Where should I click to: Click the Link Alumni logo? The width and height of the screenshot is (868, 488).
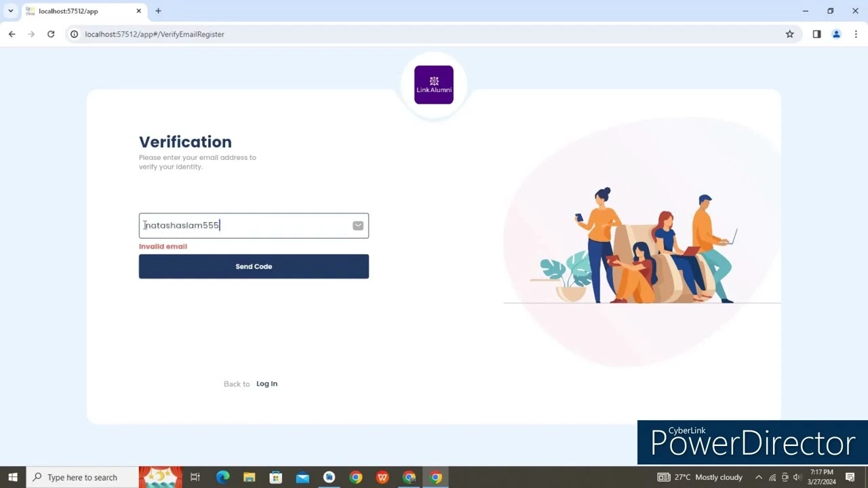click(x=434, y=85)
